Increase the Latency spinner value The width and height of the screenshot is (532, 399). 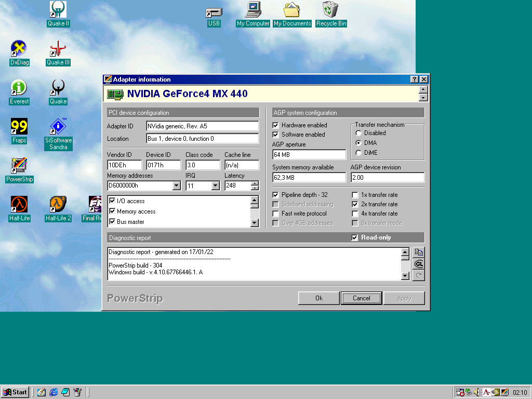pyautogui.click(x=255, y=183)
